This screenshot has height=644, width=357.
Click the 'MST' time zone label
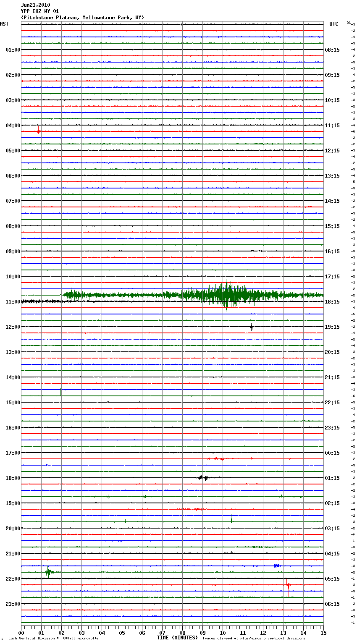point(4,24)
